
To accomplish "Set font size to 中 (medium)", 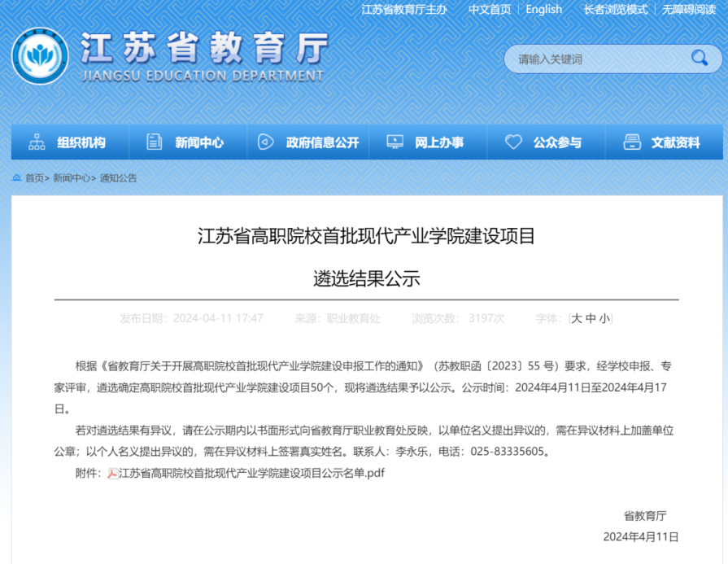I will tap(591, 318).
